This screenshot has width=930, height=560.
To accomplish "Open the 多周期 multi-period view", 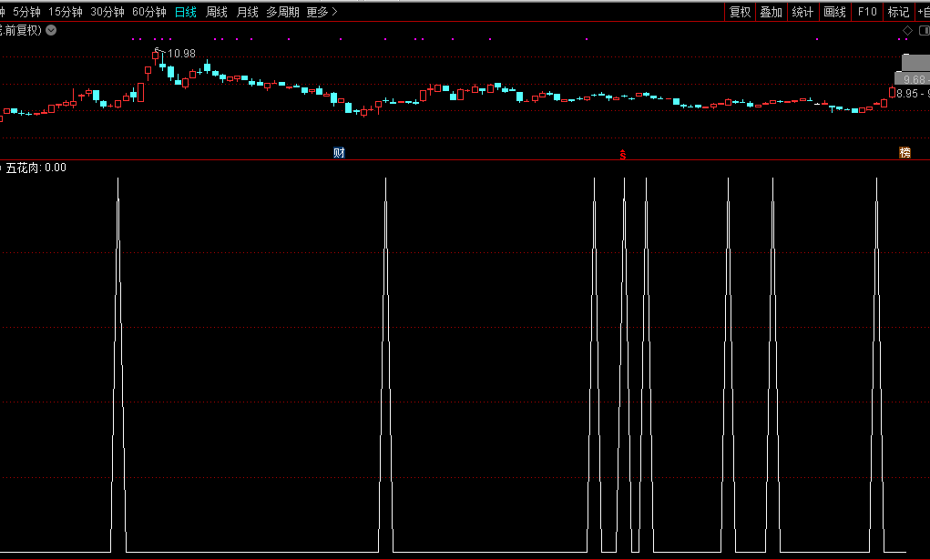I will pos(282,12).
